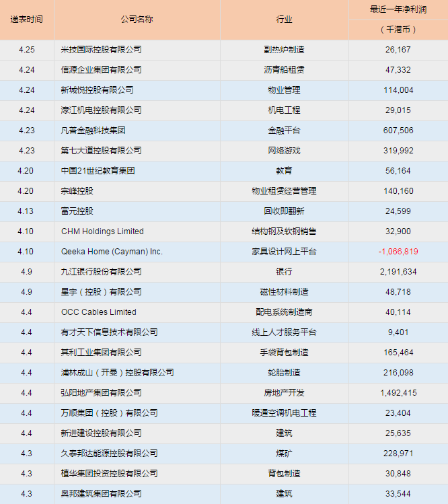This screenshot has height=504, width=448.
Task: Click the 行业 column header
Action: [x=284, y=20]
